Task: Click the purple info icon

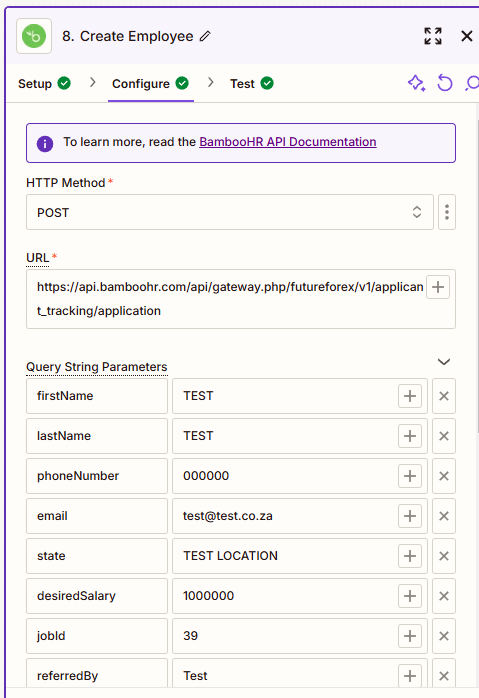Action: [45, 143]
